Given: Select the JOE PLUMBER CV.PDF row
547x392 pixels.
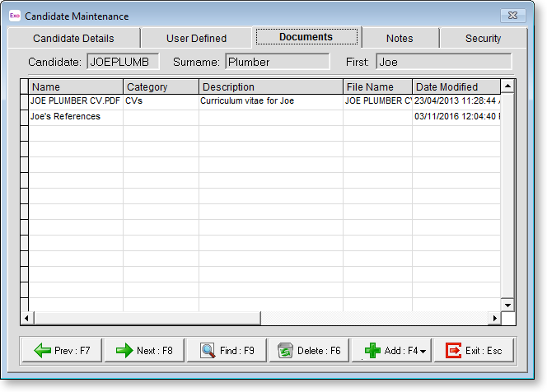Looking at the screenshot, I should pos(76,101).
